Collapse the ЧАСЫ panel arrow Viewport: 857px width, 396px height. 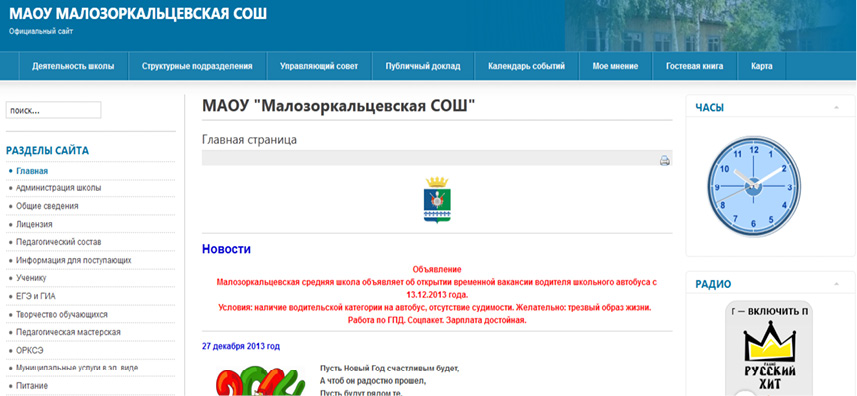[x=836, y=108]
